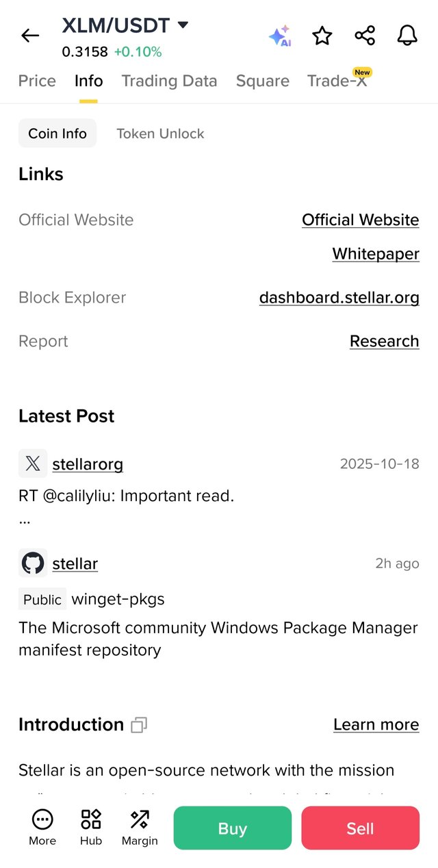Open the Hub icon
The width and height of the screenshot is (438, 868).
click(91, 826)
